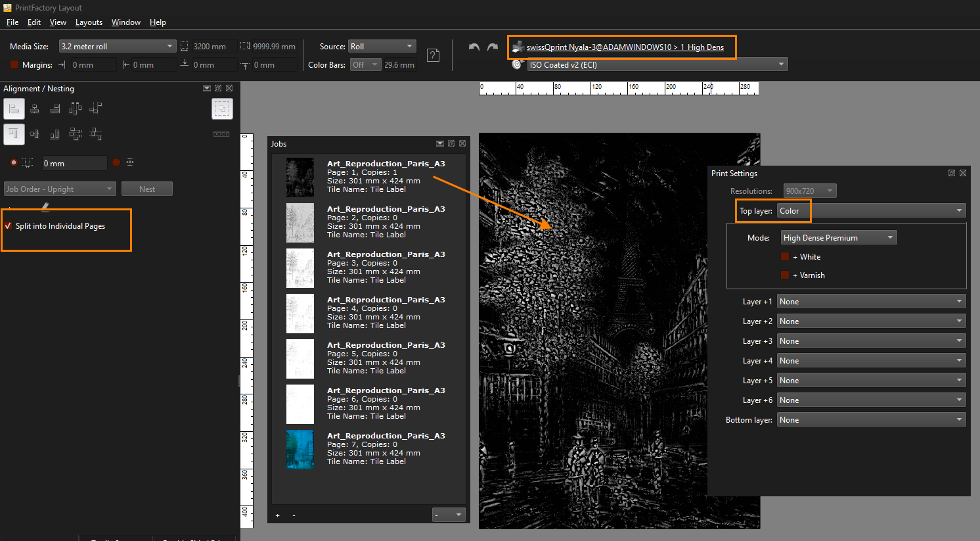Open the Color Bars dropdown
The width and height of the screenshot is (980, 541).
coord(365,64)
